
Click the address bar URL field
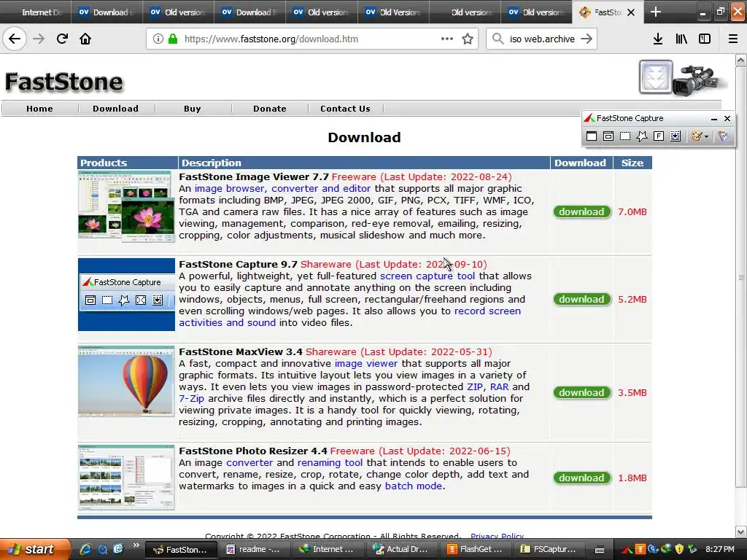click(312, 39)
